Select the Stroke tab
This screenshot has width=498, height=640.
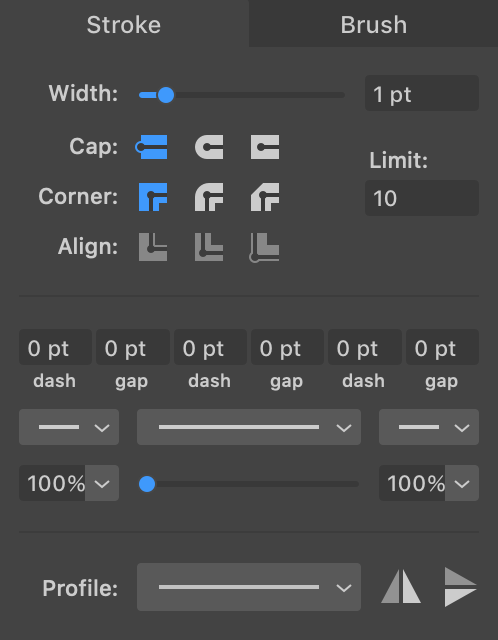(124, 24)
